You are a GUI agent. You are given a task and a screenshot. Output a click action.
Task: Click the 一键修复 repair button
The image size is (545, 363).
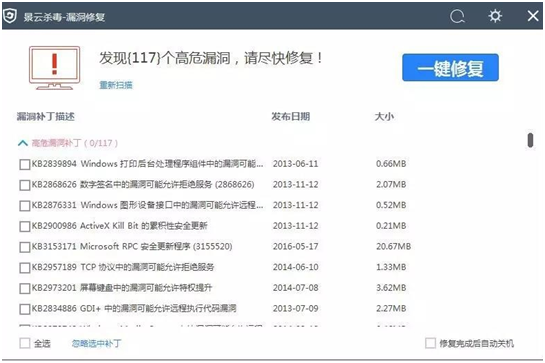click(450, 67)
